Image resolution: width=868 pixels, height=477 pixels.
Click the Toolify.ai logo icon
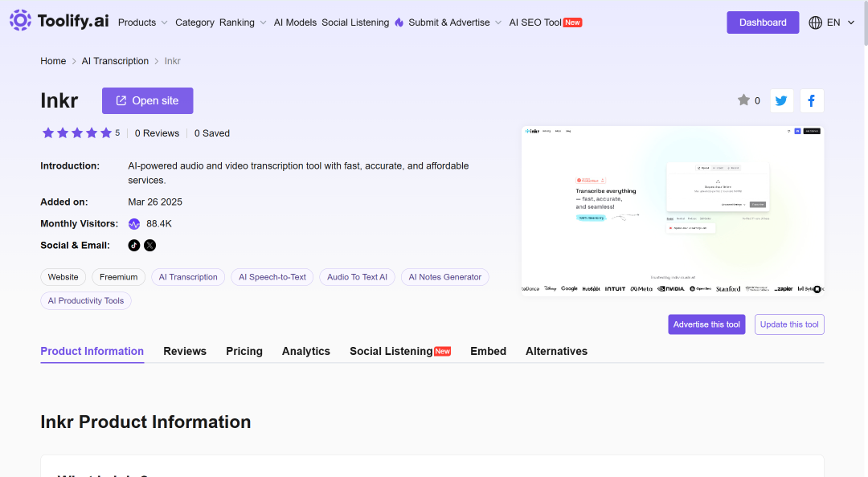pyautogui.click(x=20, y=20)
